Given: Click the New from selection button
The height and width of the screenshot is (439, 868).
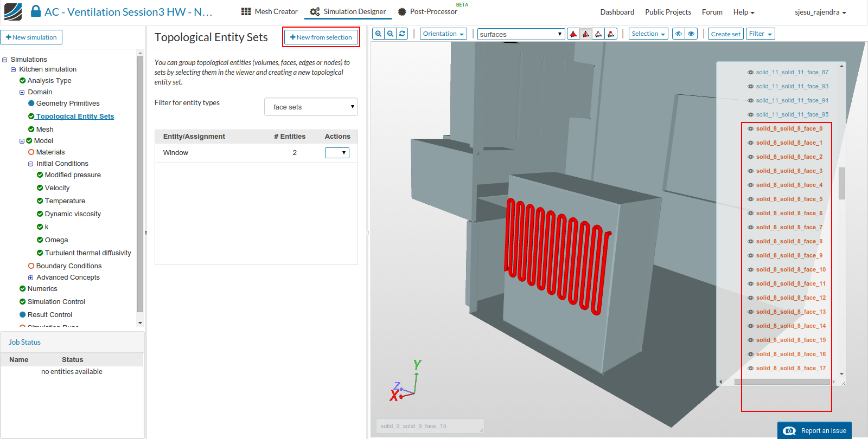Looking at the screenshot, I should 321,37.
